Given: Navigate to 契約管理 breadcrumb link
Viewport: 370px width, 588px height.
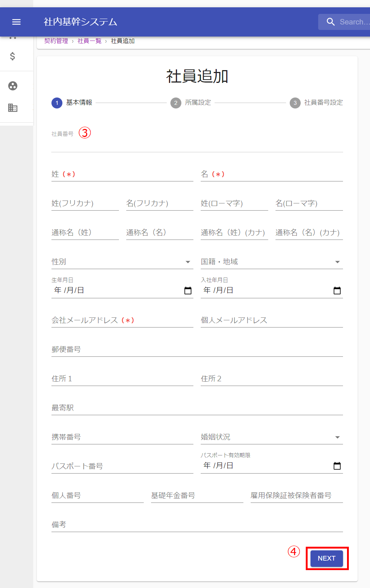Looking at the screenshot, I should [56, 41].
